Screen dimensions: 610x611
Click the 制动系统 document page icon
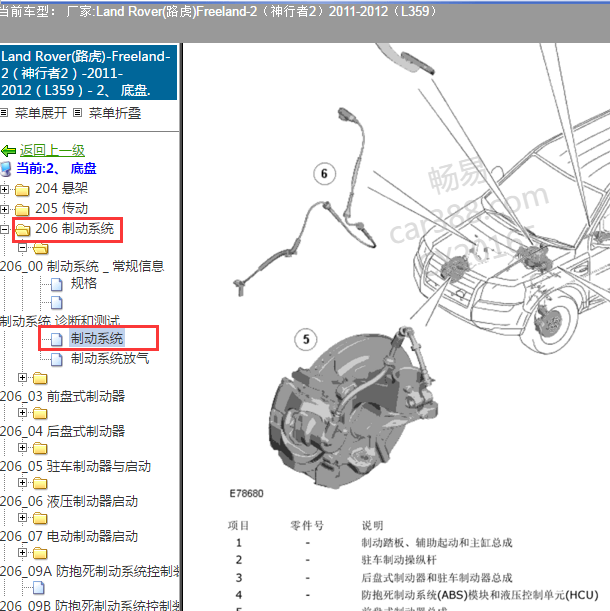click(x=57, y=339)
